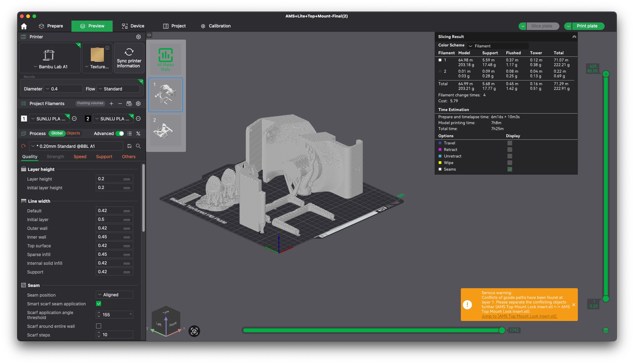The width and height of the screenshot is (634, 364).
Task: Open Bambu Lab A1 printer dropdown
Action: (51, 67)
